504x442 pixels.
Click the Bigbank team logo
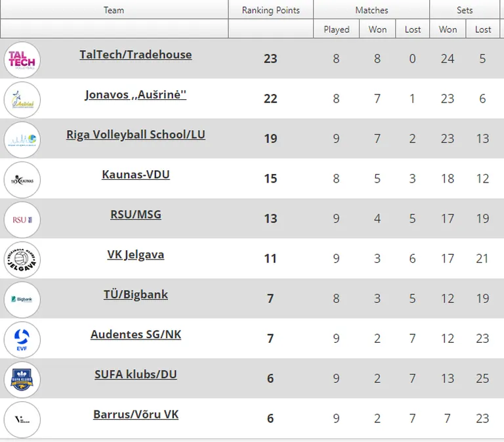pyautogui.click(x=22, y=299)
